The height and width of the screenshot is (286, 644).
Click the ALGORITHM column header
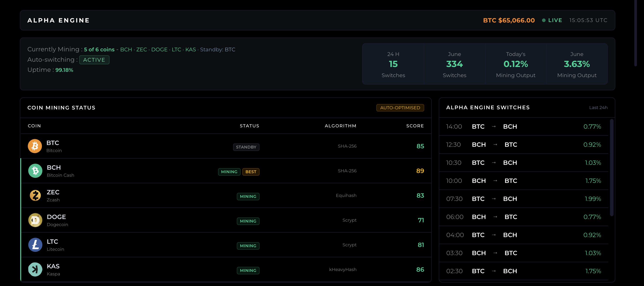341,126
